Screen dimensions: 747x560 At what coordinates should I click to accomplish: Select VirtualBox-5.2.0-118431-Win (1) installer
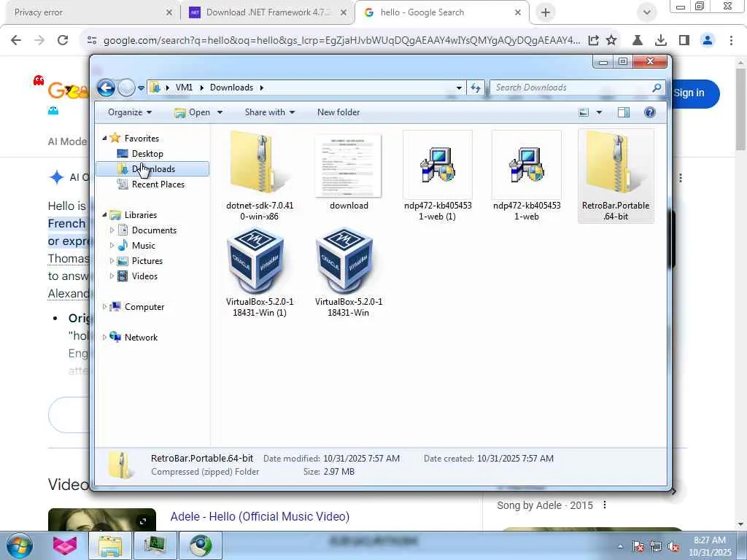[260, 272]
